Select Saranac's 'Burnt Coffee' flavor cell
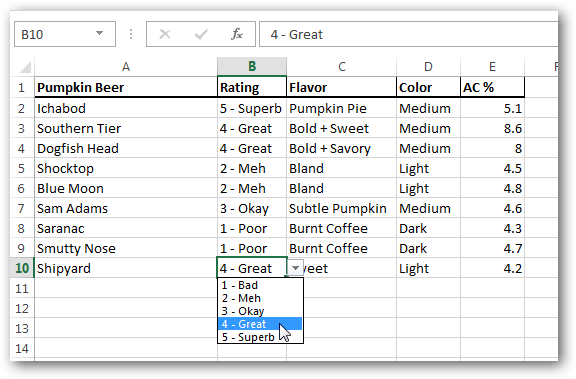Image resolution: width=576 pixels, height=379 pixels. click(x=342, y=228)
